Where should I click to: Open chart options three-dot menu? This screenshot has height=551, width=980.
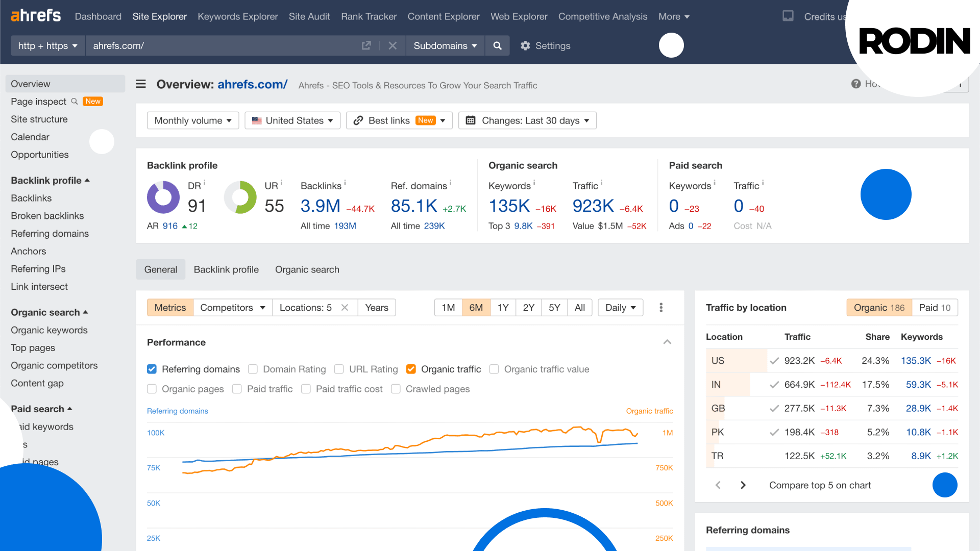(x=661, y=307)
